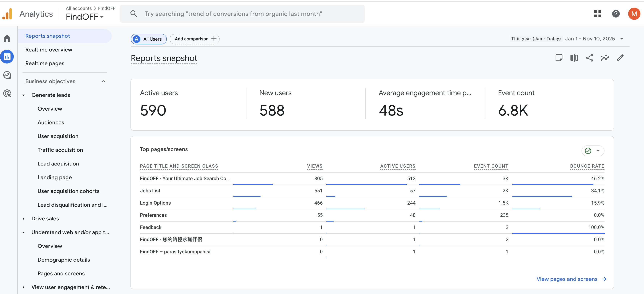The image size is (644, 294).
Task: Open the help question mark icon
Action: point(616,14)
